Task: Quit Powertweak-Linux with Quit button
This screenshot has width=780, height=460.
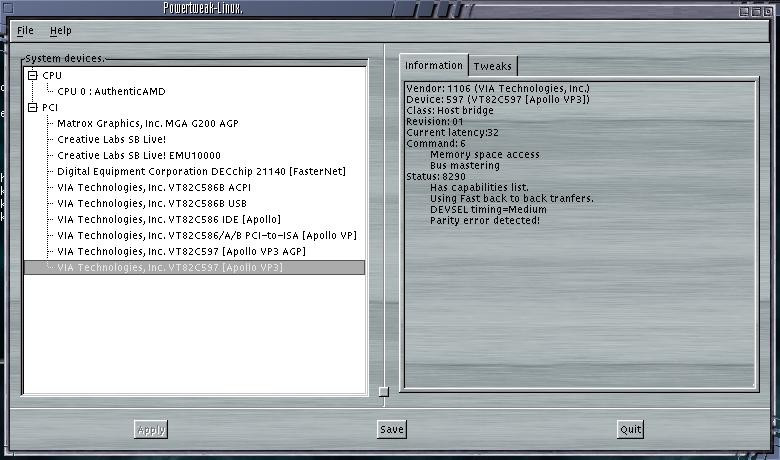Action: click(x=630, y=429)
